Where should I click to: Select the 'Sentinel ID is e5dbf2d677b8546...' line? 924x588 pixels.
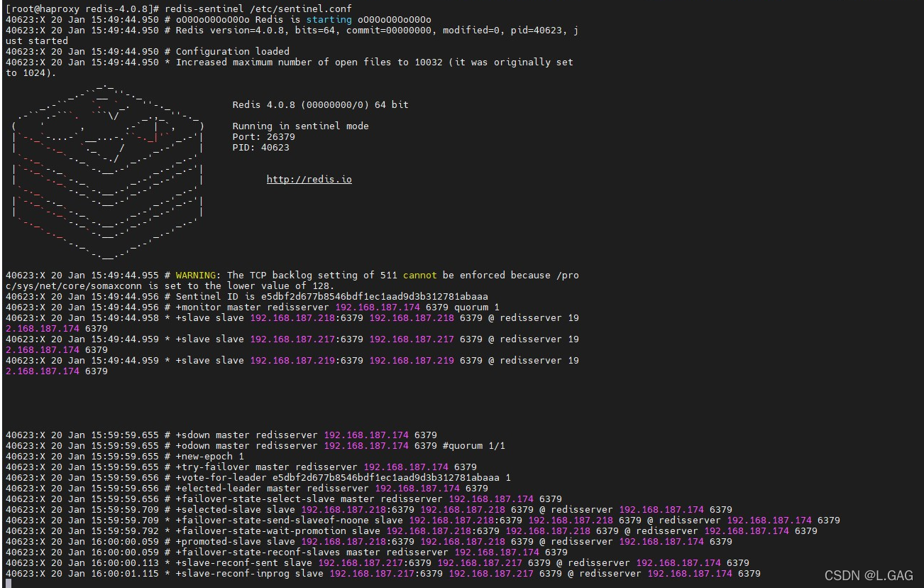(246, 296)
